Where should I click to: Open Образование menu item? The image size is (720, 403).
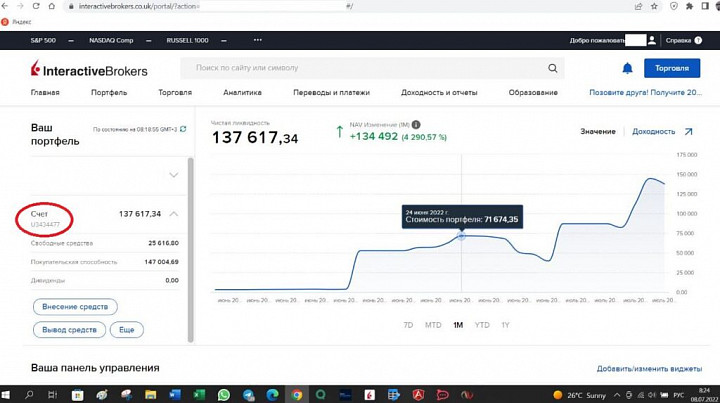coord(533,92)
